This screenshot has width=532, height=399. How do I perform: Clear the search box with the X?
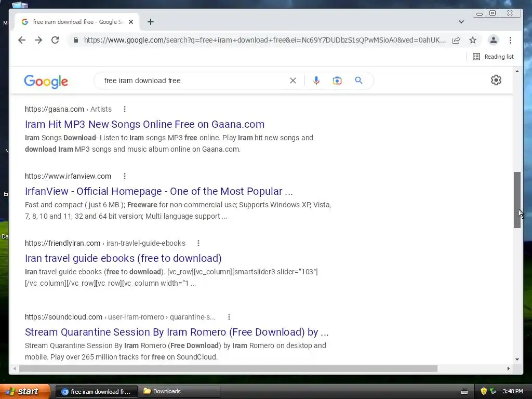tap(293, 81)
